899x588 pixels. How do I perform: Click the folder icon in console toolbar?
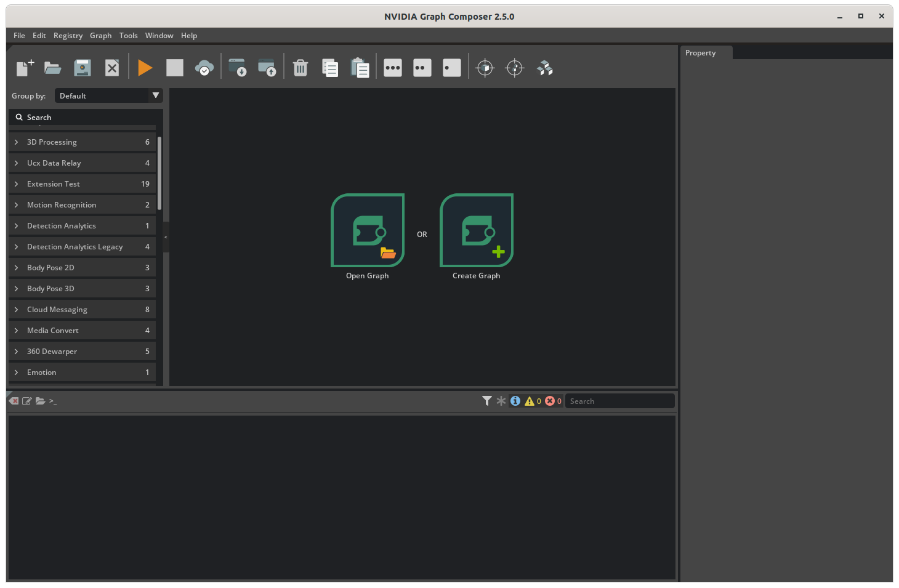(40, 401)
